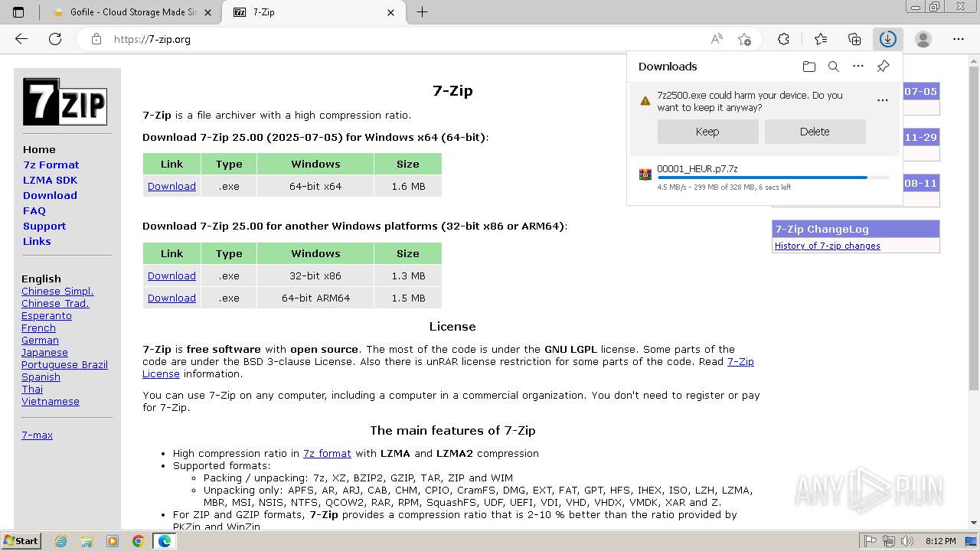Screen dimensions: 980x551
Task: Open media player taskbar icon
Action: click(113, 541)
